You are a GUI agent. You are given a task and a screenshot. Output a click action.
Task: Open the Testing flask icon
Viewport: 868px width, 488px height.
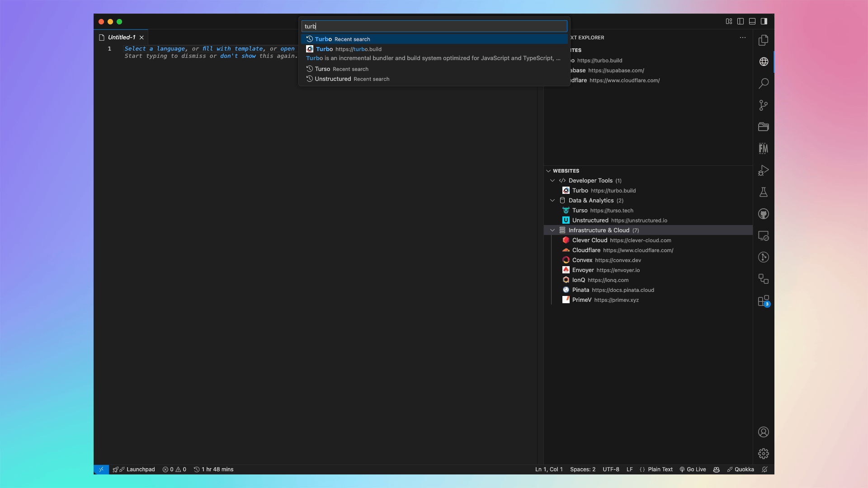(x=763, y=192)
